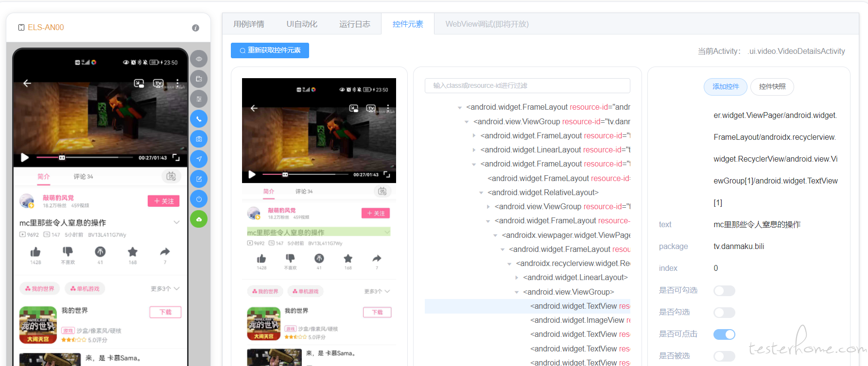This screenshot has width=868, height=366.
Task: Click the green cloud upload icon
Action: point(199,219)
